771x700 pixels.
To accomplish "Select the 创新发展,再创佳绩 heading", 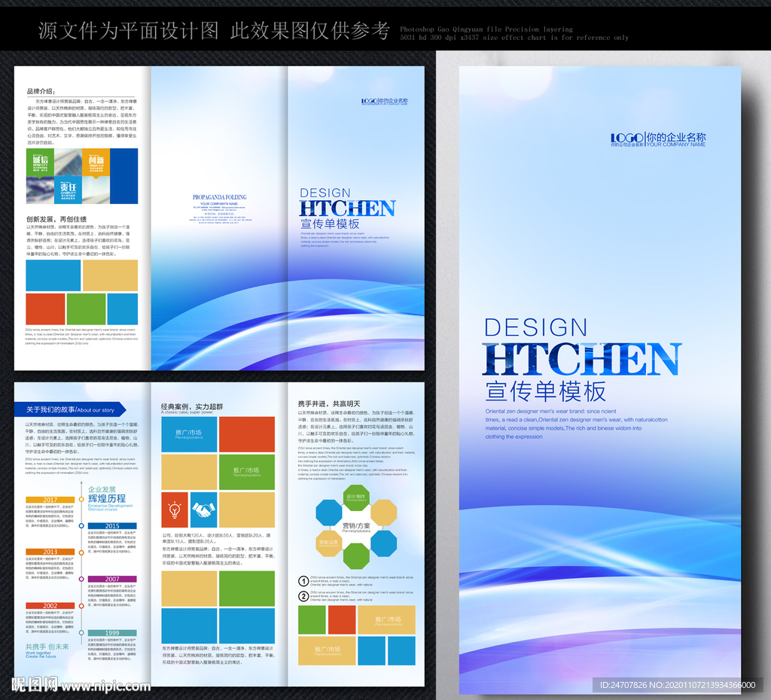I will [x=56, y=219].
